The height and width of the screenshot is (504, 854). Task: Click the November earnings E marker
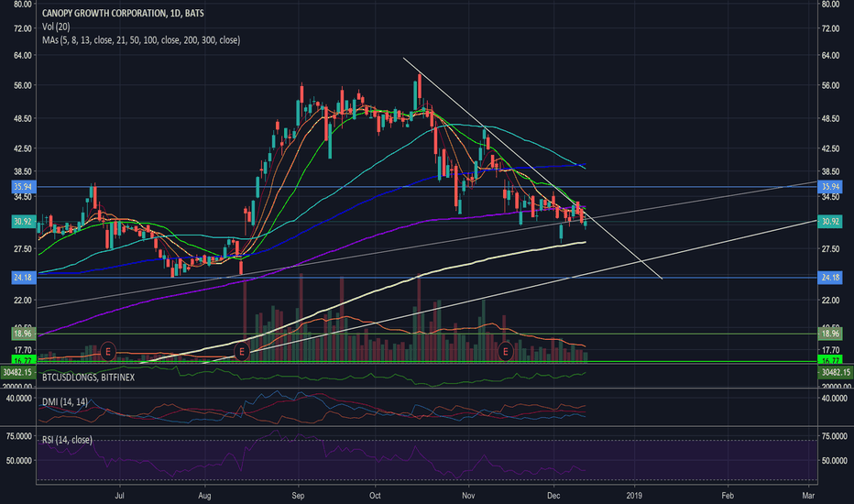506,352
